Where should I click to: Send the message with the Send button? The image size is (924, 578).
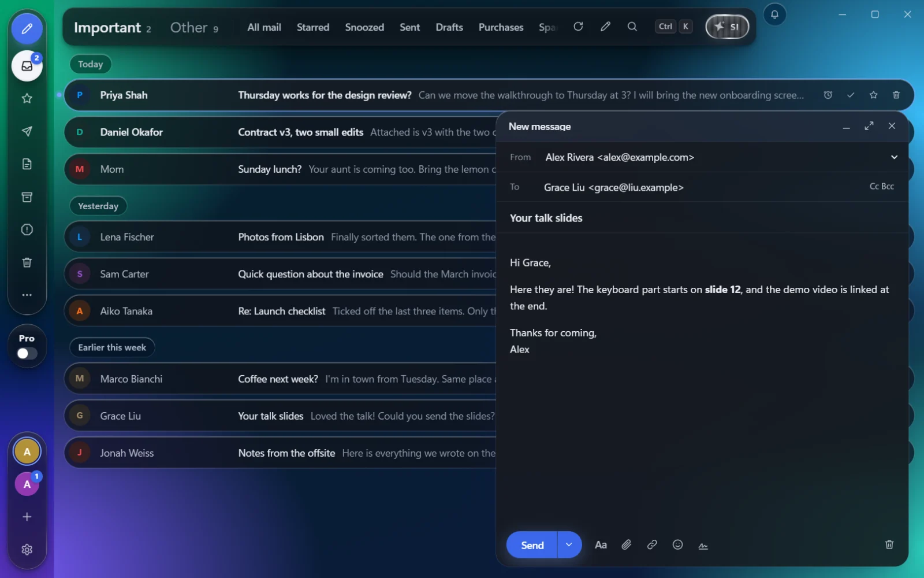532,544
